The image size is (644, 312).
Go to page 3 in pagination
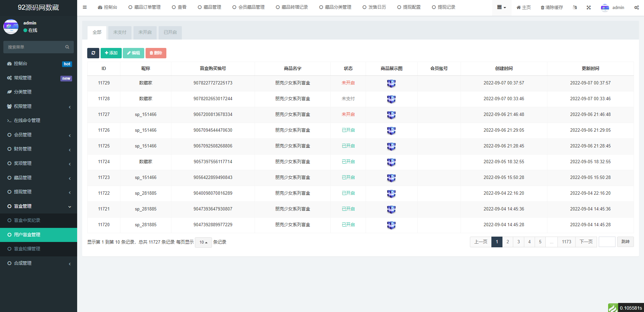coord(519,242)
